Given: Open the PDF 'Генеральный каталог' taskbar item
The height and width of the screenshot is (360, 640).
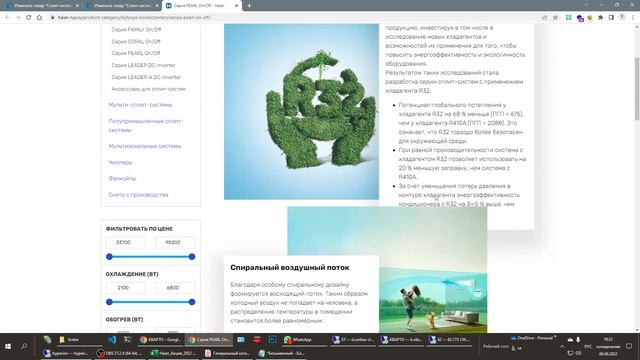Looking at the screenshot, I should (x=226, y=353).
